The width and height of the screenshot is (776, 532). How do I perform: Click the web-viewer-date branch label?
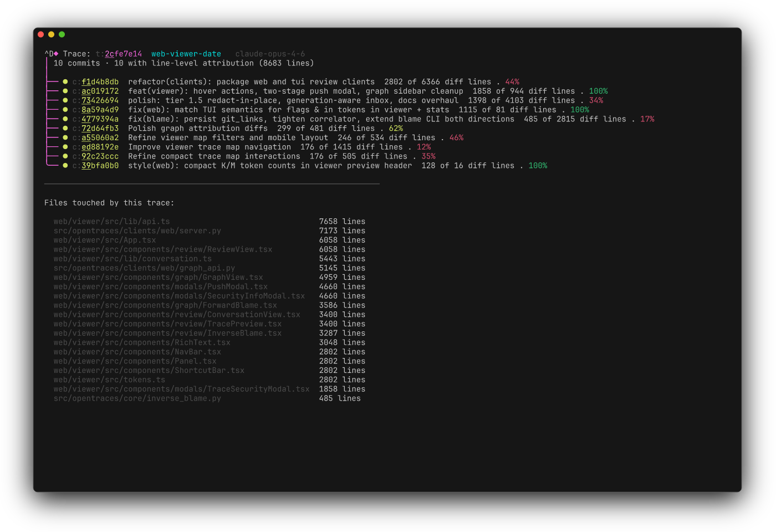pyautogui.click(x=186, y=54)
